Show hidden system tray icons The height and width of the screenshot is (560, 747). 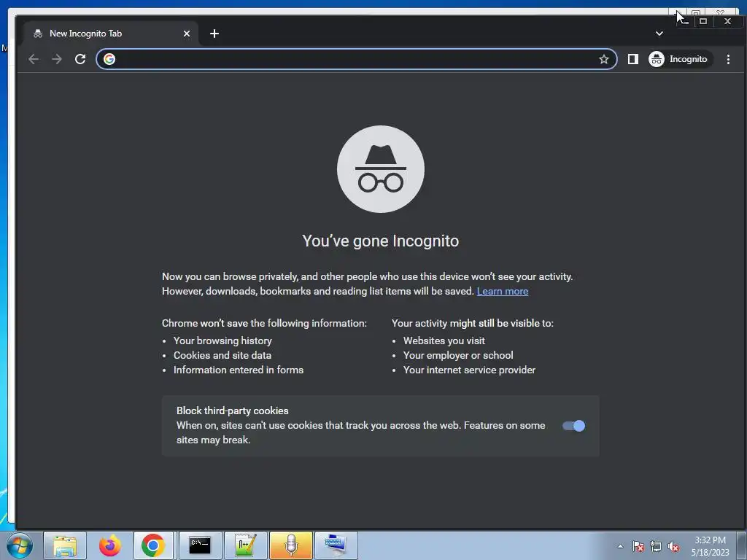click(x=620, y=546)
